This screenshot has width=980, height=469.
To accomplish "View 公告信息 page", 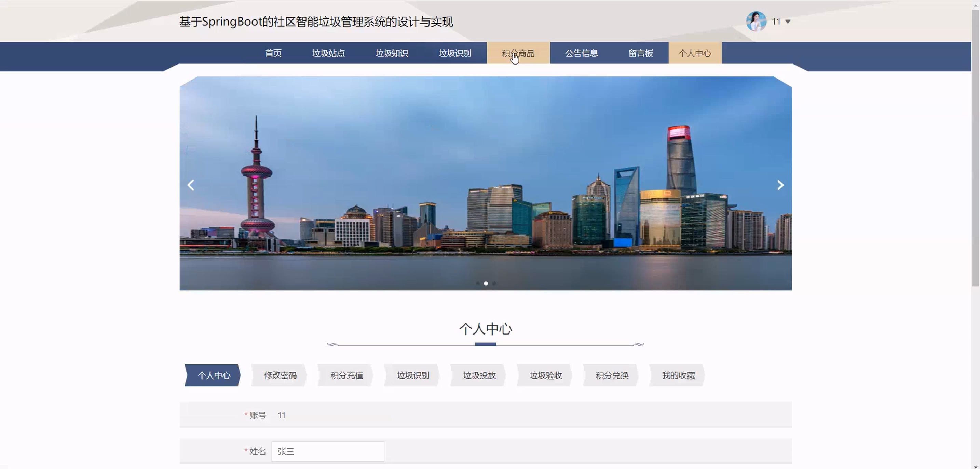I will (x=581, y=53).
